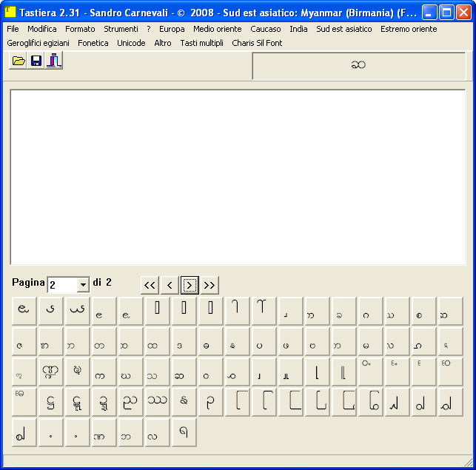
Task: Click the key labeled O•
Action: point(370,372)
